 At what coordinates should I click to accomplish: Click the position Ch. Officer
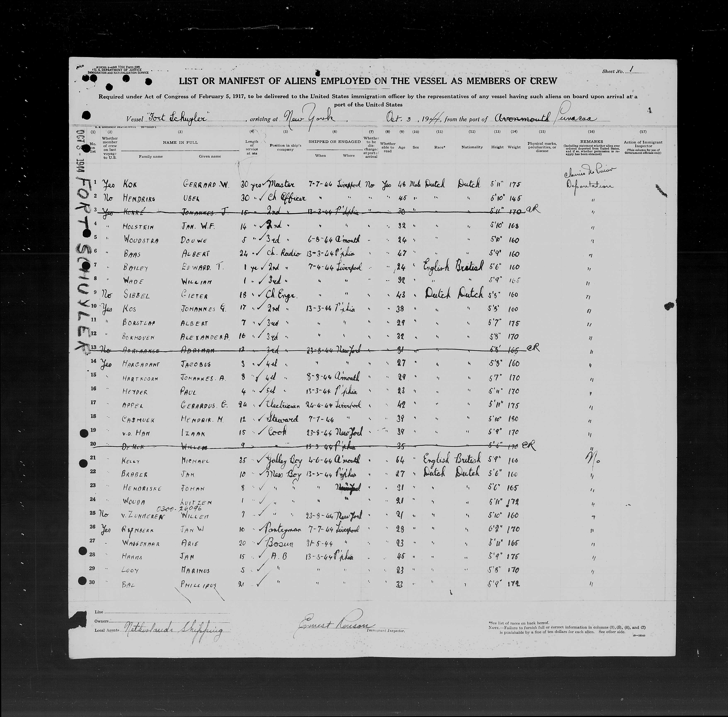point(286,198)
